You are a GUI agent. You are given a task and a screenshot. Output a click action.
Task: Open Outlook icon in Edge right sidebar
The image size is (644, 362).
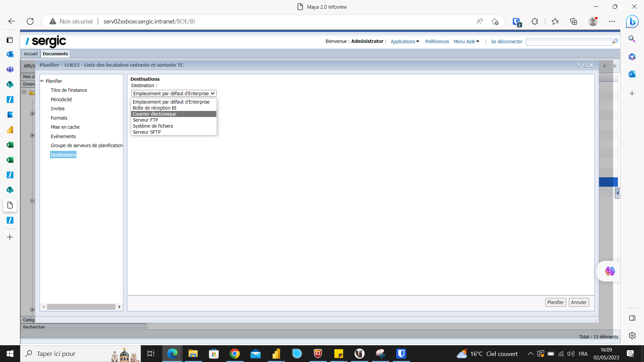point(632,74)
